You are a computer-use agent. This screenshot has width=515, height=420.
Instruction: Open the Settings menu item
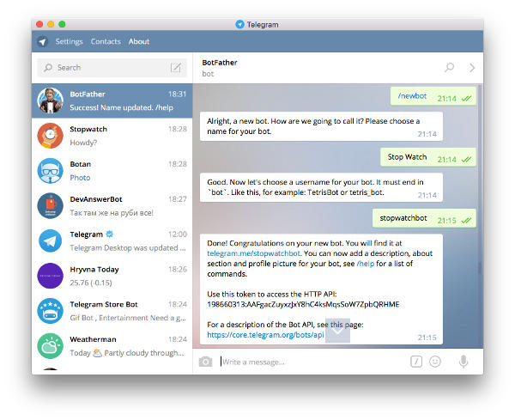coord(69,41)
